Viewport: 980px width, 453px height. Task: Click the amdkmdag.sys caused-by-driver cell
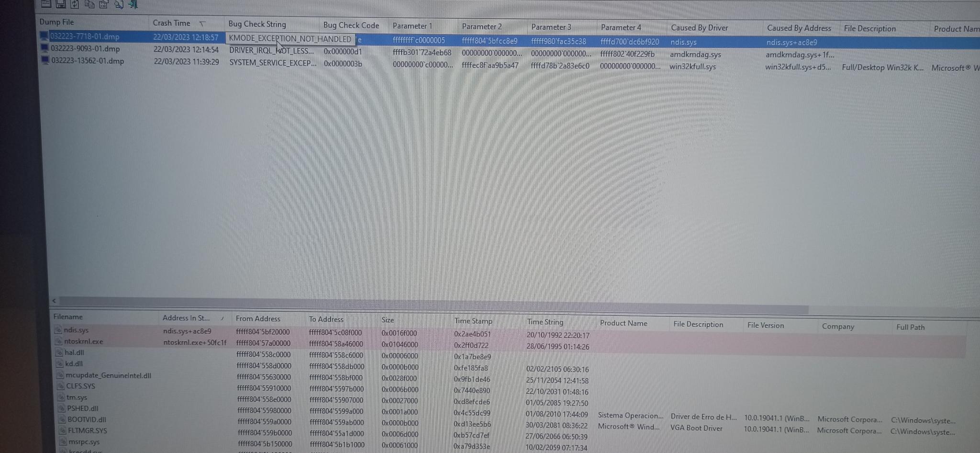click(695, 54)
